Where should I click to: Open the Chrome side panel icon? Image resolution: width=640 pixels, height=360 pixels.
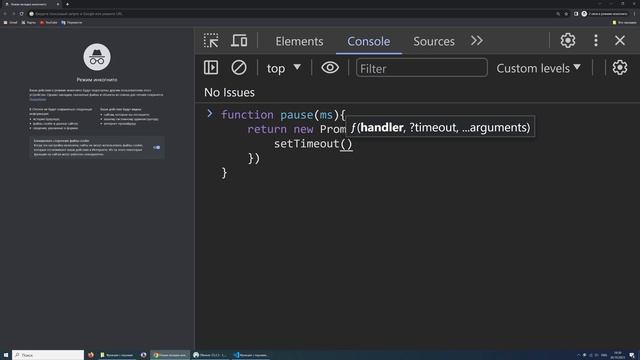click(x=576, y=13)
